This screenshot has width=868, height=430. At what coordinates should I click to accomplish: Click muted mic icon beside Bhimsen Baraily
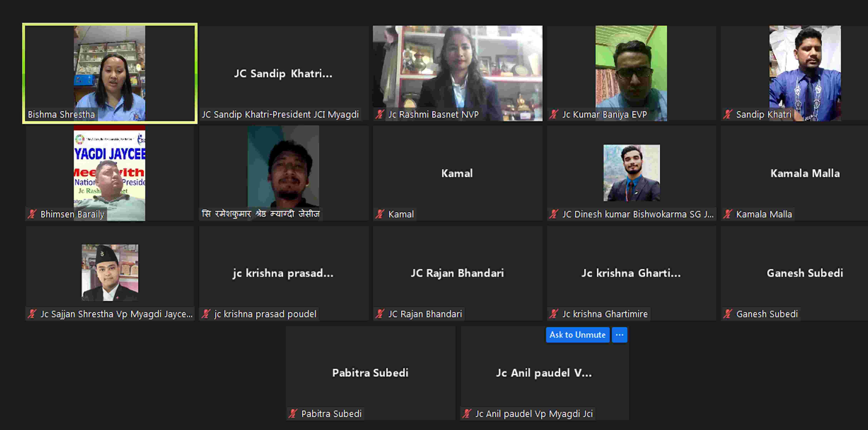(32, 214)
